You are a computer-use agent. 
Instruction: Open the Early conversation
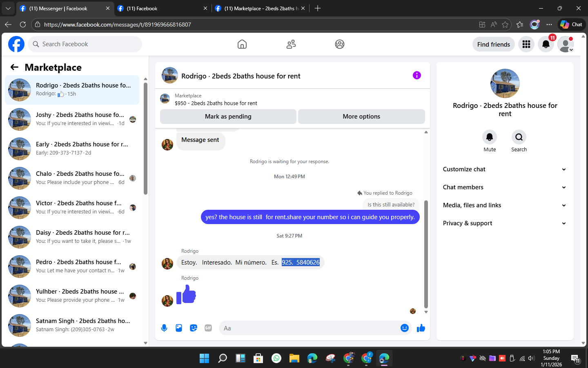coord(72,149)
